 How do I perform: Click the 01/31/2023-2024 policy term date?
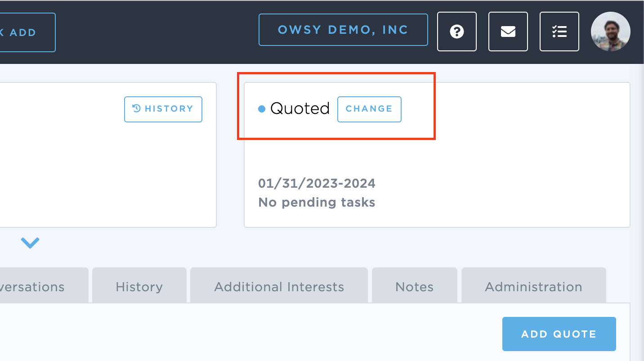click(x=317, y=184)
